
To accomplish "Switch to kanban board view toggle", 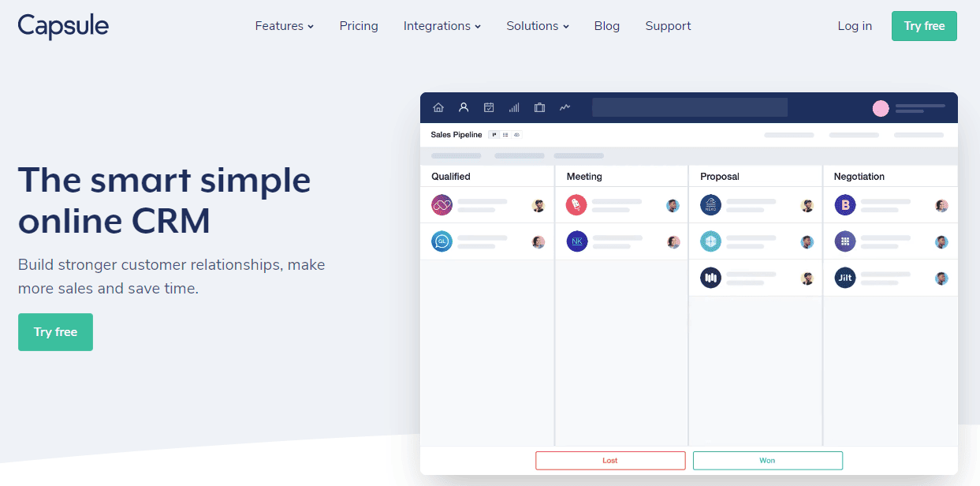I will (x=494, y=135).
